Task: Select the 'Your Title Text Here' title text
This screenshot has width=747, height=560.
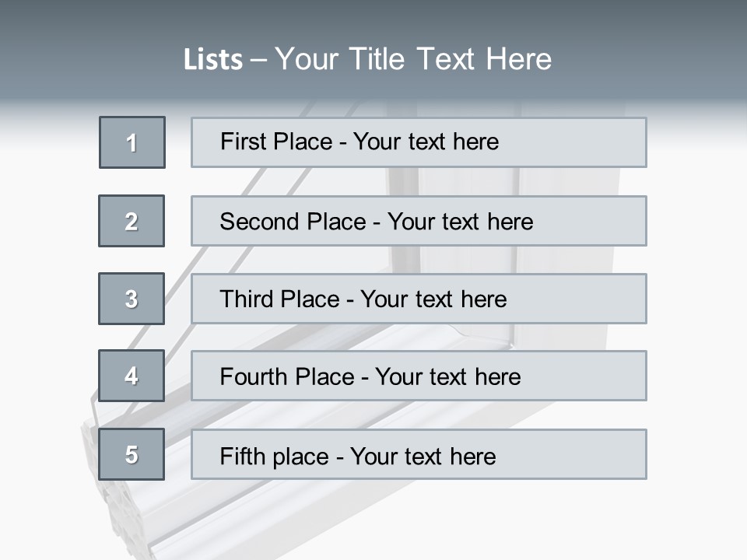Action: [x=413, y=59]
